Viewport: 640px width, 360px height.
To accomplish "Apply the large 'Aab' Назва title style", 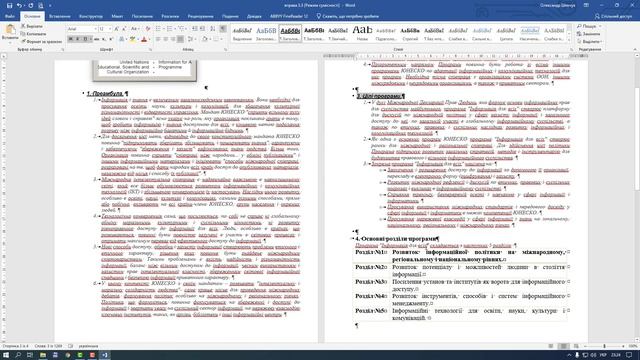I will tap(362, 33).
